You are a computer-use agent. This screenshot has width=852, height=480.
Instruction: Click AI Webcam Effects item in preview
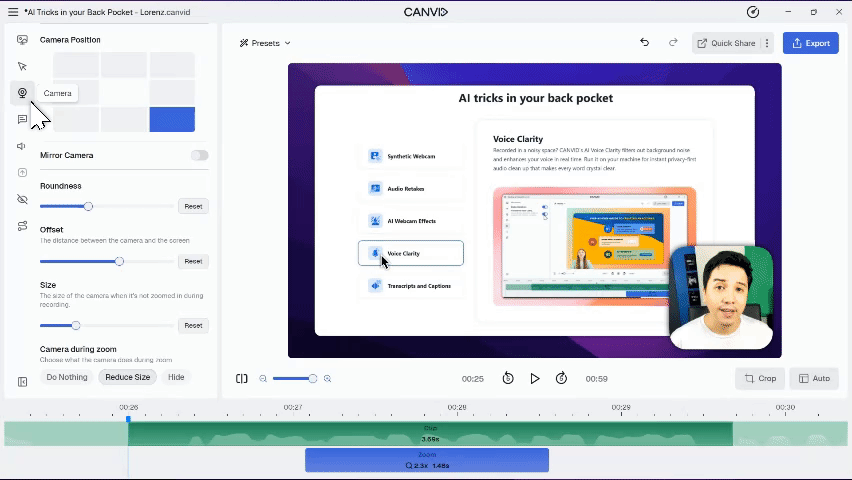coord(411,221)
